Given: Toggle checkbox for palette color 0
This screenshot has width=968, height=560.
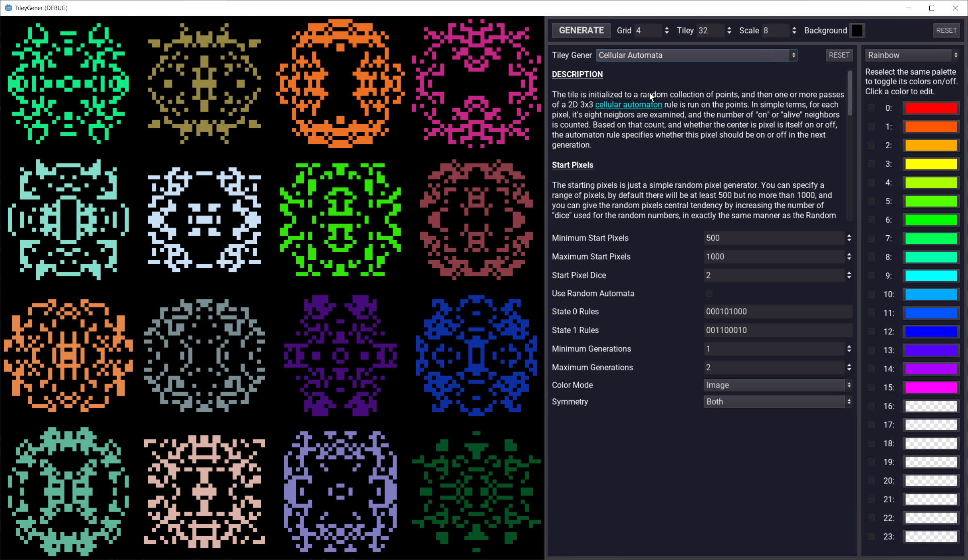Looking at the screenshot, I should pos(871,108).
